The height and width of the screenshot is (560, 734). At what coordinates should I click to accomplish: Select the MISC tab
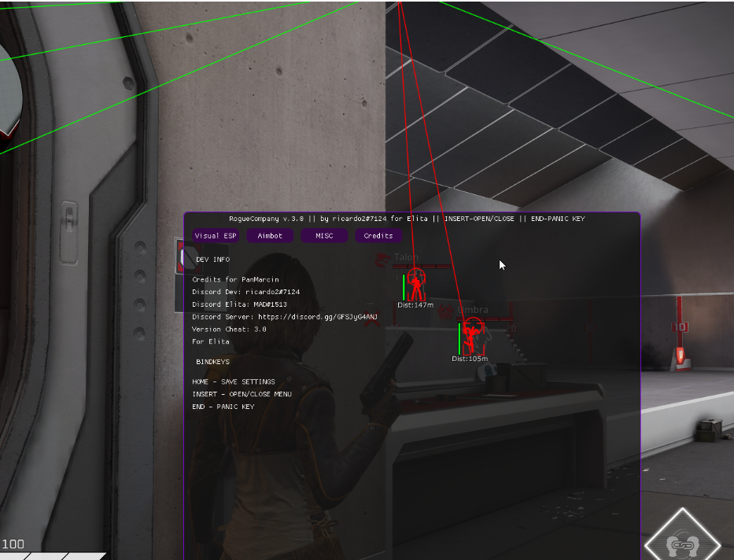325,236
